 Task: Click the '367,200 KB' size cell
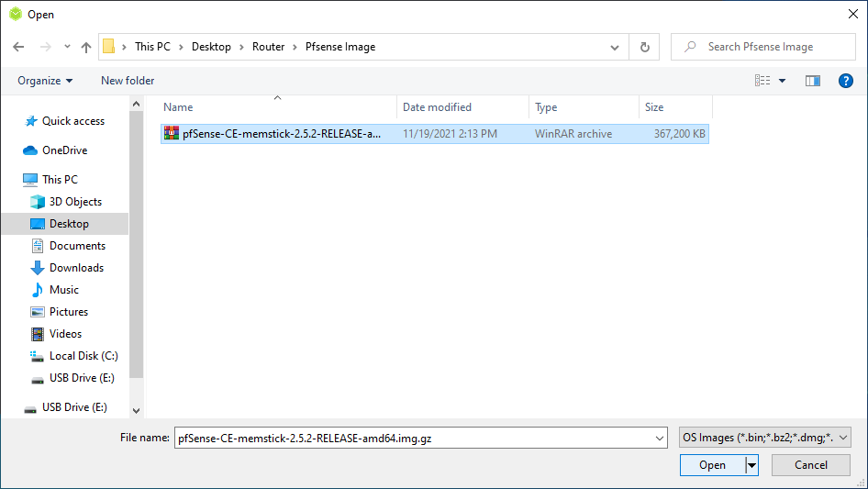(679, 133)
